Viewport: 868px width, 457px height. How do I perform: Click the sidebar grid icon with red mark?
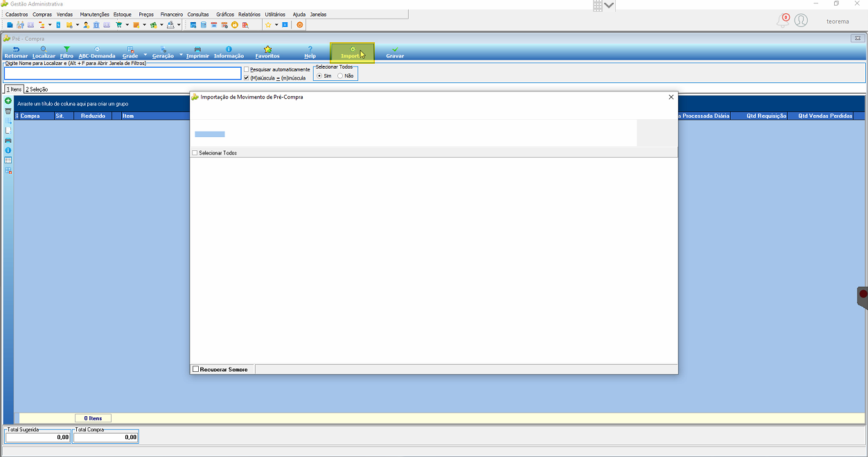(x=8, y=170)
